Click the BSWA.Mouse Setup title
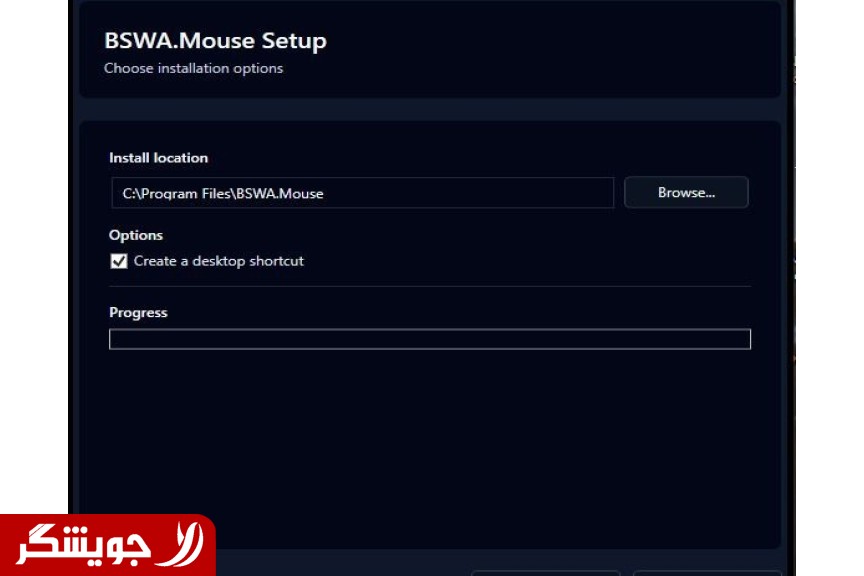 pyautogui.click(x=215, y=41)
